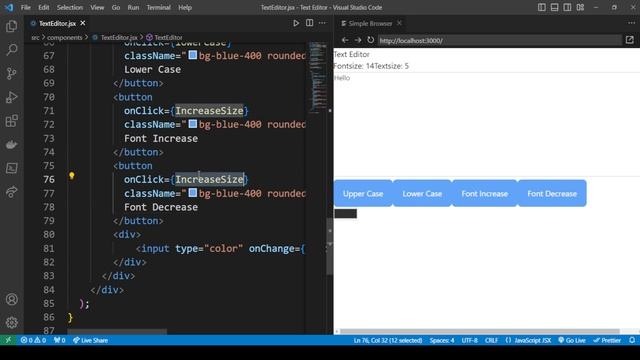Open the Manage gear icon

click(11, 322)
